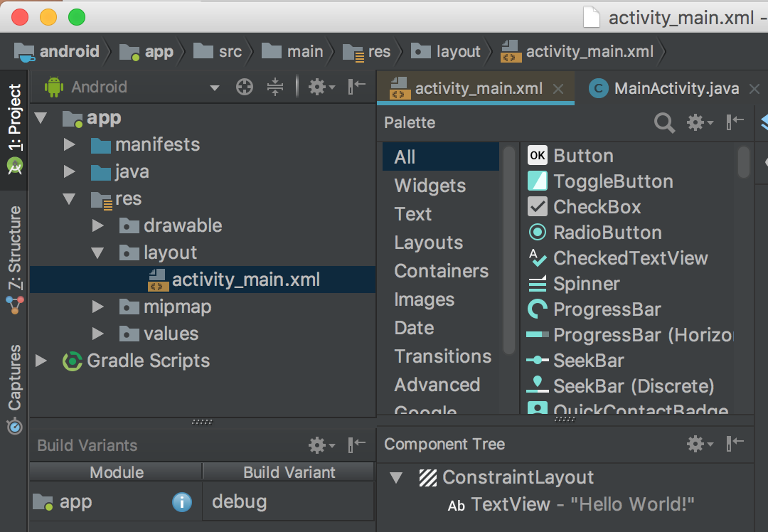Select the Layouts category in the Palette

click(428, 243)
